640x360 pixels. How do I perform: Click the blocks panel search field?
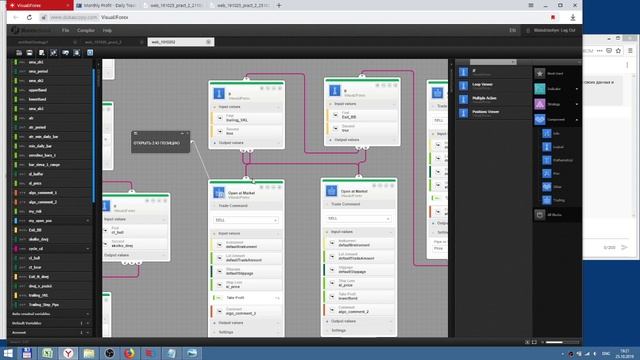pos(493,62)
